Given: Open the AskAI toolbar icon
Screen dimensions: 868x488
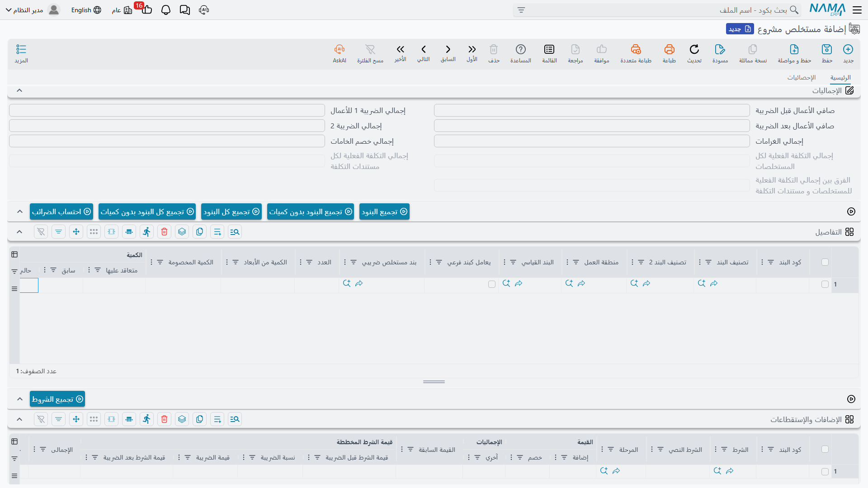Looking at the screenshot, I should point(340,49).
